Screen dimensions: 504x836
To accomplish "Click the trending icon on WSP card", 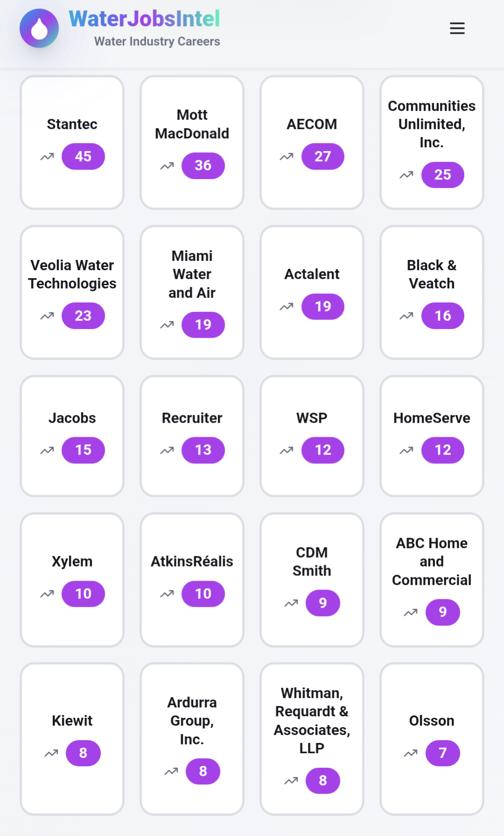I will point(287,450).
